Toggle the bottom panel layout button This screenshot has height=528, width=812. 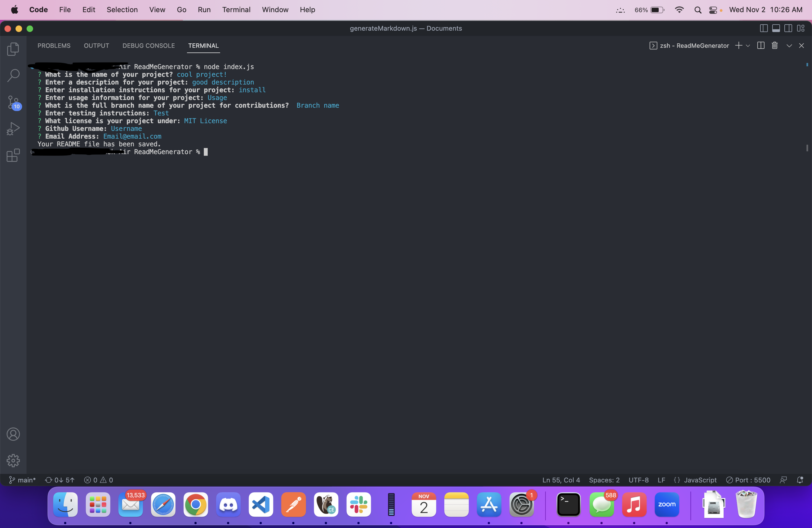pos(776,29)
